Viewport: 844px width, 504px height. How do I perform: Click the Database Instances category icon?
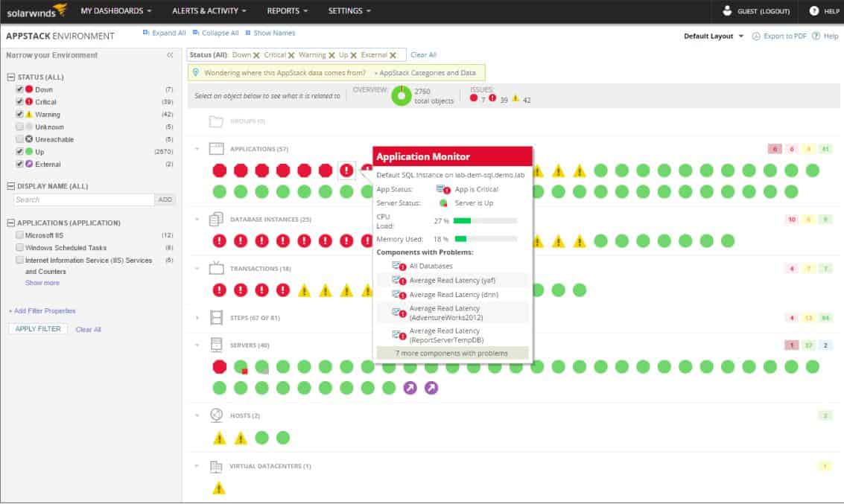(216, 219)
